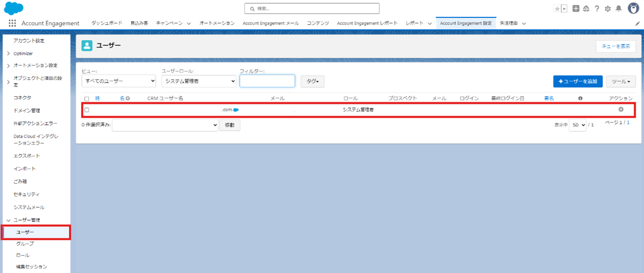Click the info icon in table header
The width and height of the screenshot is (644, 273).
[x=580, y=98]
